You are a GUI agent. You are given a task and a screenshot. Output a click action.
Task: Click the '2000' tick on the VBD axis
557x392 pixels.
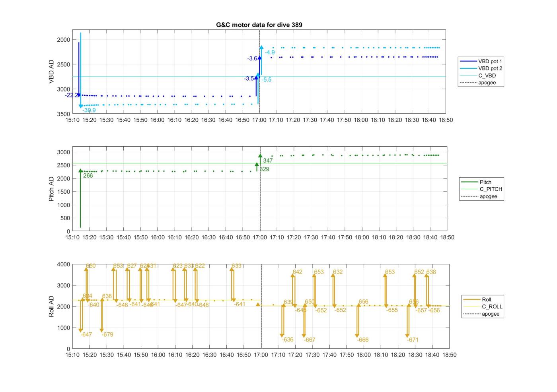(x=64, y=40)
